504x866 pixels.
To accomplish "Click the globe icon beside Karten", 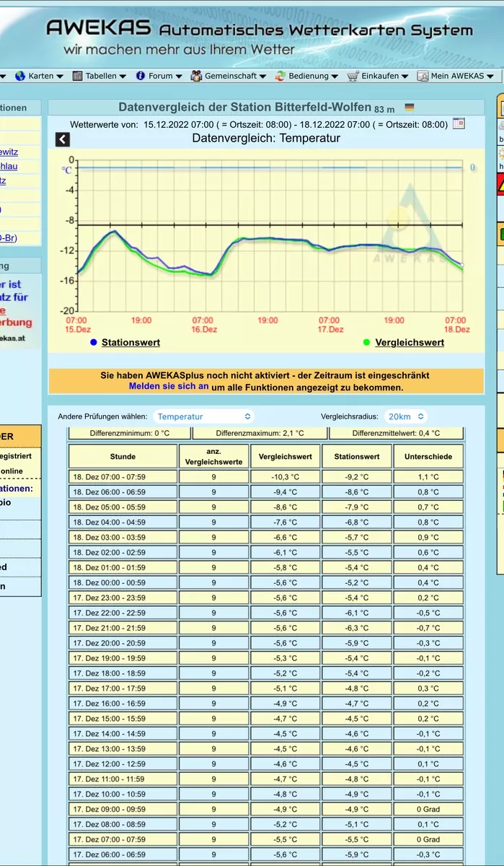I will point(20,76).
